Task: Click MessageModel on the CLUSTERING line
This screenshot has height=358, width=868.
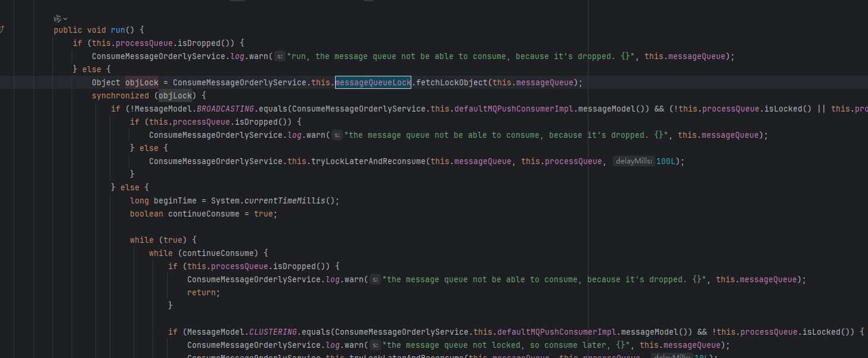Action: tap(216, 332)
